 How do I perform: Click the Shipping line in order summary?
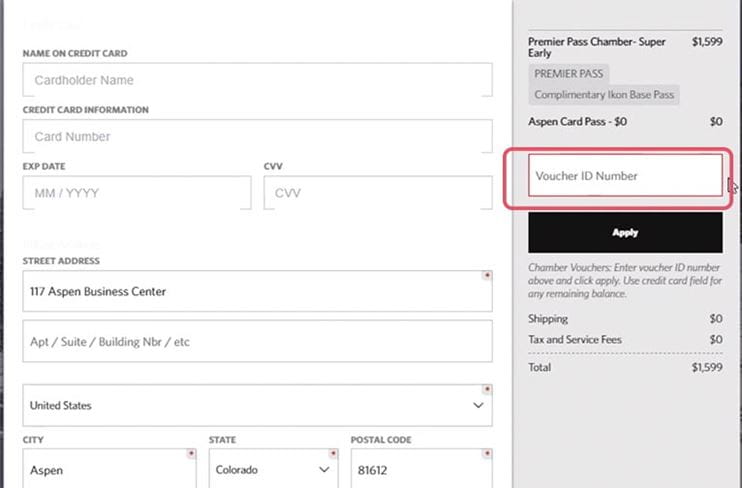click(x=548, y=319)
